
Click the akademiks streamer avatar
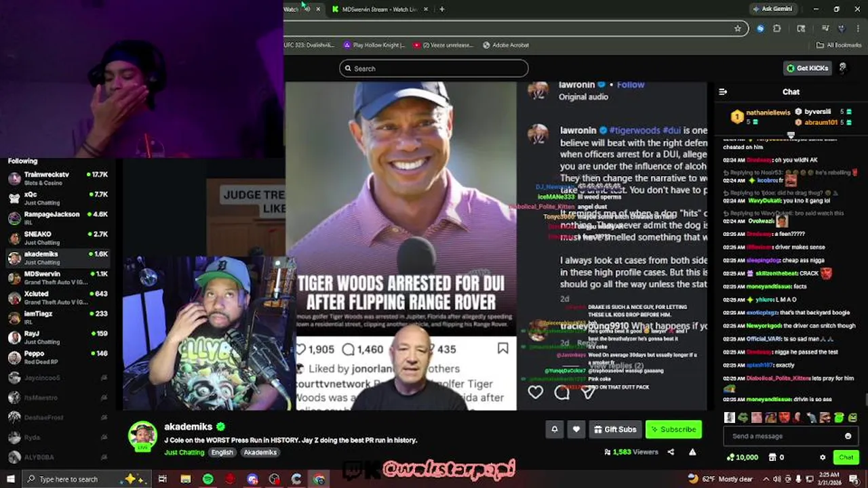143,436
